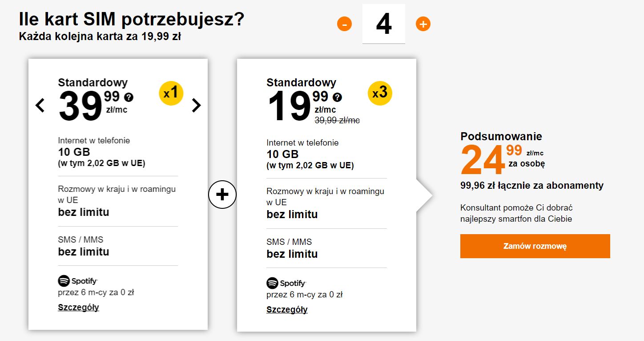This screenshot has width=644, height=341.
Task: Go to next plan with right arrow
Action: pos(196,105)
